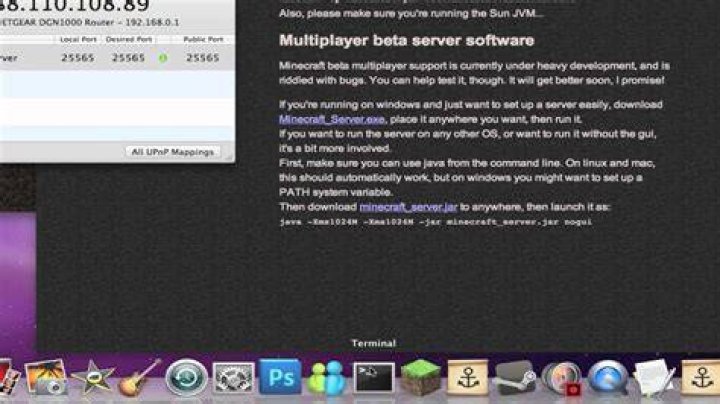Viewport: 720px width, 404px height.
Task: Open the Port Map anchor icon beside Minecraft
Action: coord(467,377)
